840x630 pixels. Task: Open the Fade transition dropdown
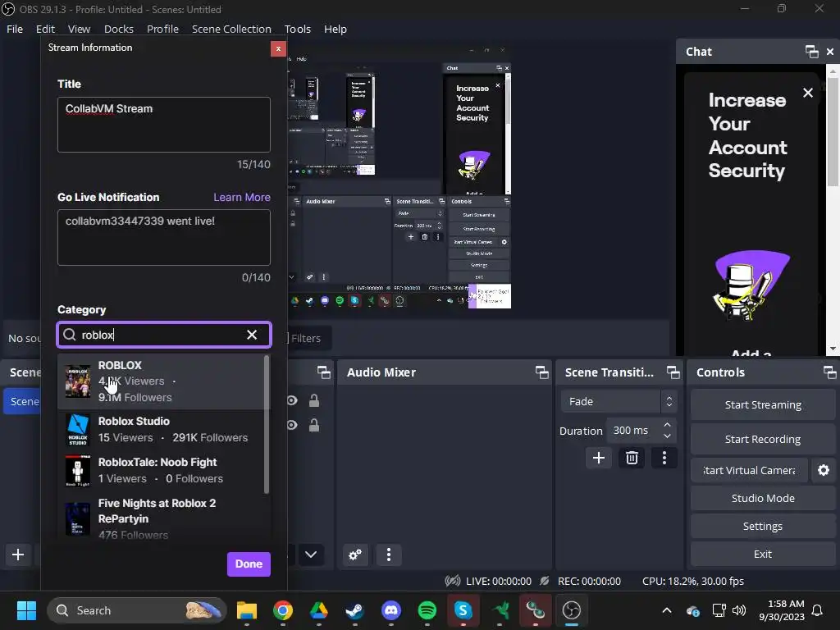point(619,401)
